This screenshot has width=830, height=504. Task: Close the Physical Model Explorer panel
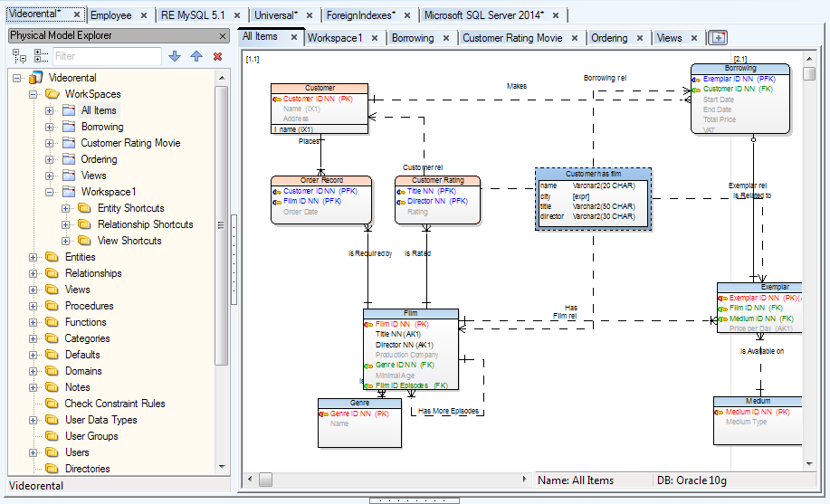click(x=224, y=35)
